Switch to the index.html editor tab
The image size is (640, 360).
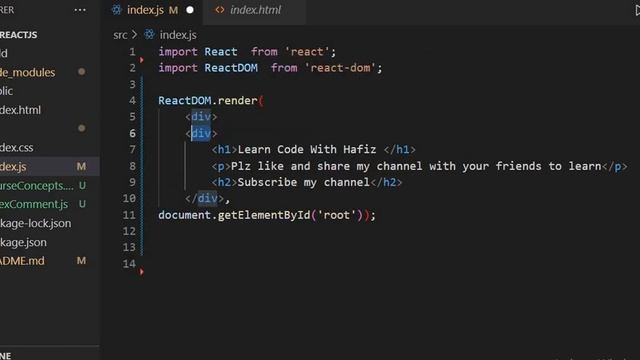pos(255,10)
